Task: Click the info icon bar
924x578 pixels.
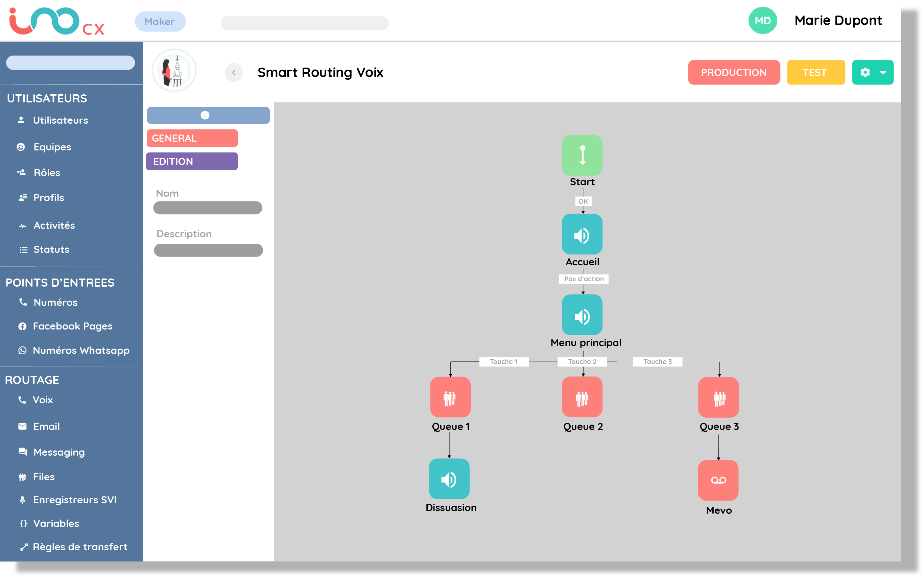Action: click(208, 115)
